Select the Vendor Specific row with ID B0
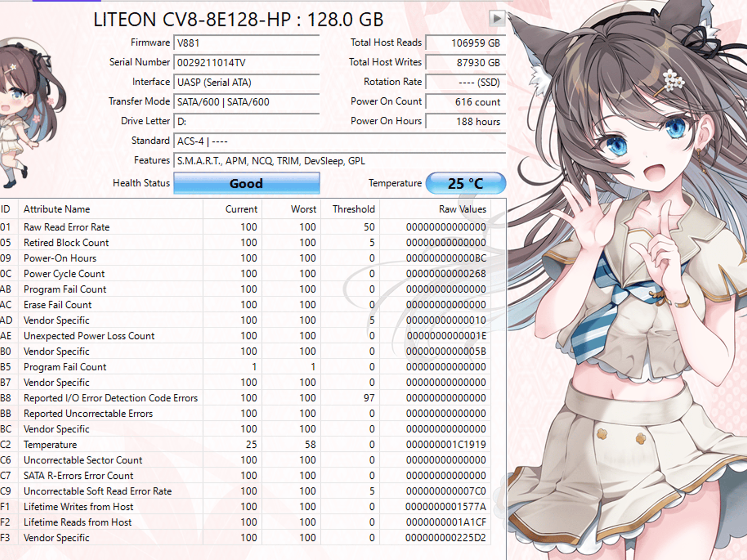The width and height of the screenshot is (747, 560). (245, 351)
